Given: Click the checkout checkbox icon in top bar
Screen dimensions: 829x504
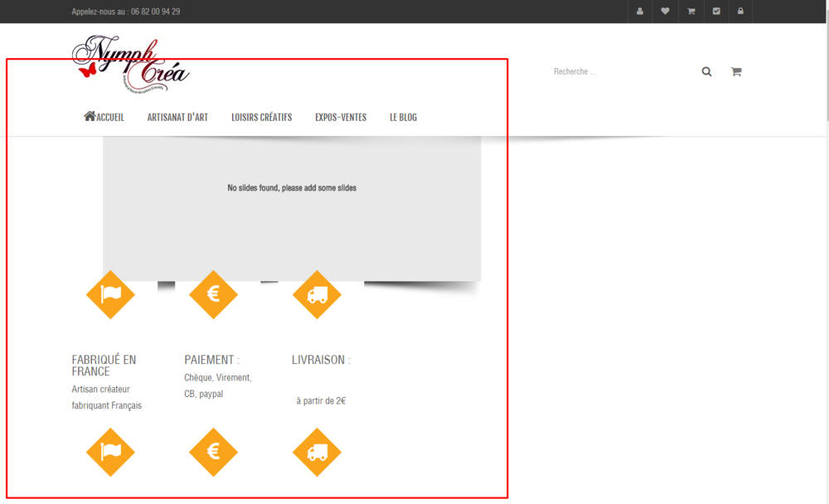Looking at the screenshot, I should coord(715,11).
